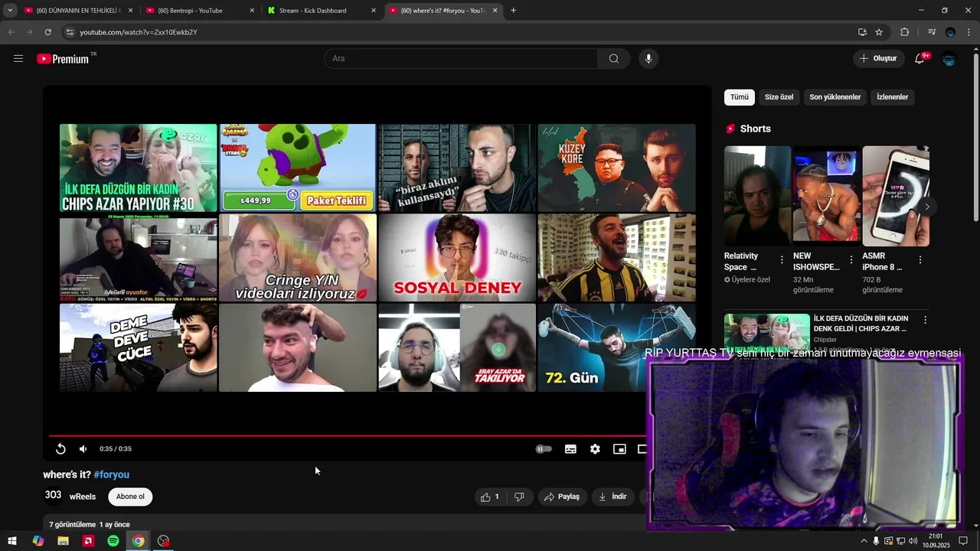Focus the Ara search field

[x=461, y=59]
